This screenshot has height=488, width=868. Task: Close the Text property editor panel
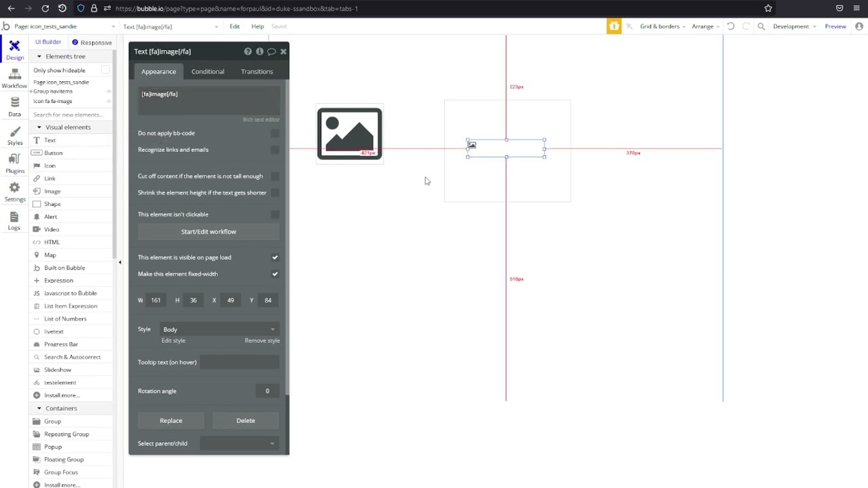pyautogui.click(x=283, y=52)
